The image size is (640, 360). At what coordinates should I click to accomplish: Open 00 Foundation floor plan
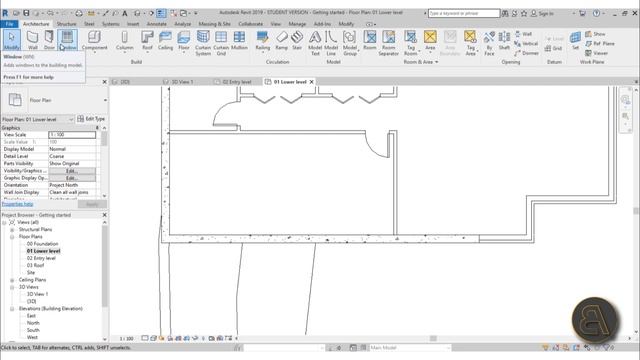(x=42, y=244)
